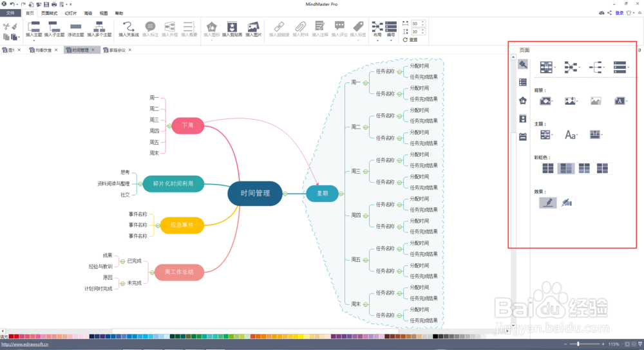
Task: Click Insert Multiple Topics (插入多个主题) icon
Action: tap(99, 26)
